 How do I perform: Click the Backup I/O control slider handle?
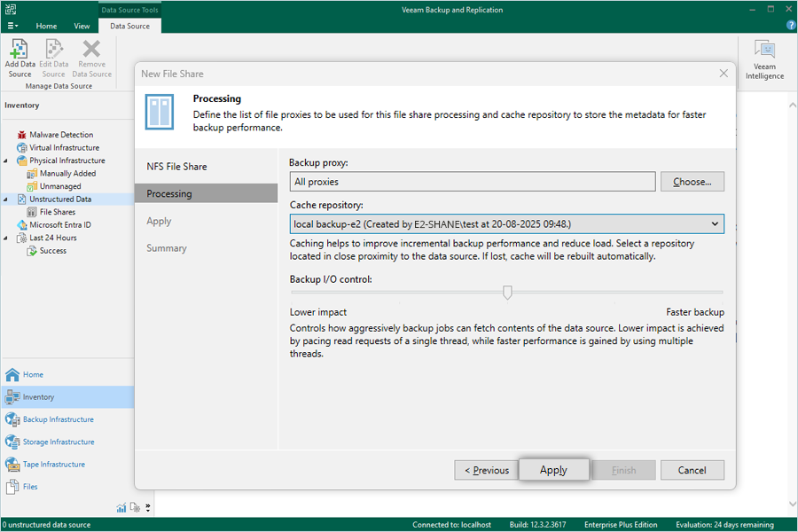pyautogui.click(x=507, y=293)
